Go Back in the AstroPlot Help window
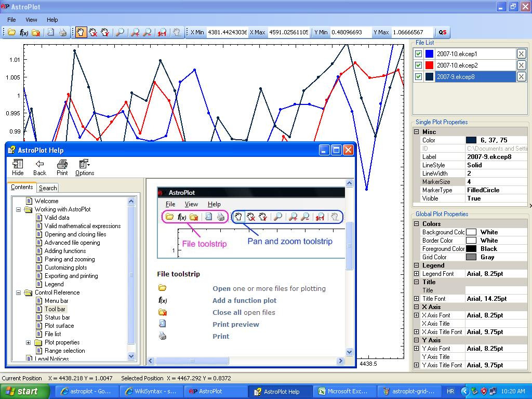This screenshot has width=532, height=399. click(x=39, y=168)
